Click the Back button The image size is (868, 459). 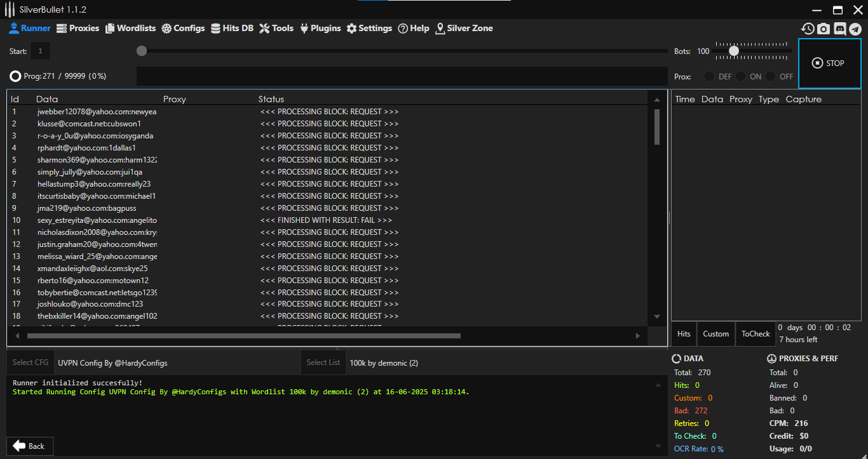click(x=29, y=446)
